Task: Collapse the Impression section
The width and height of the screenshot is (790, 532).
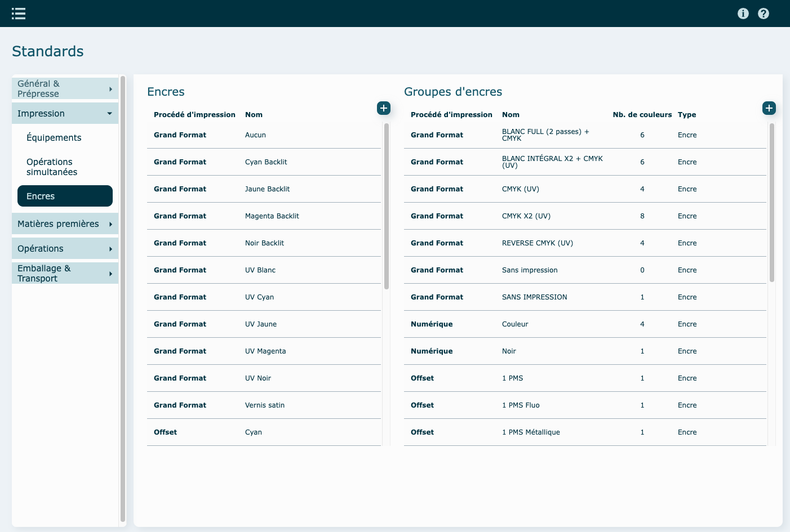Action: (65, 114)
